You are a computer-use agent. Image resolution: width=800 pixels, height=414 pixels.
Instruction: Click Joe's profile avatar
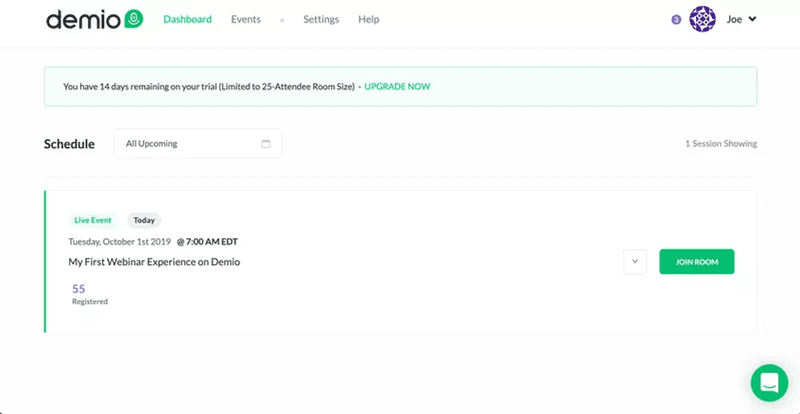703,19
